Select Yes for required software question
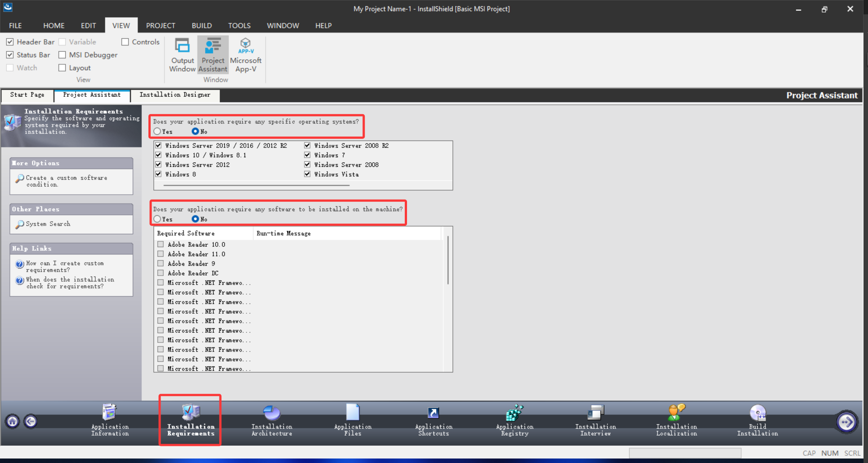Screen dimensions: 868x463 [157, 219]
